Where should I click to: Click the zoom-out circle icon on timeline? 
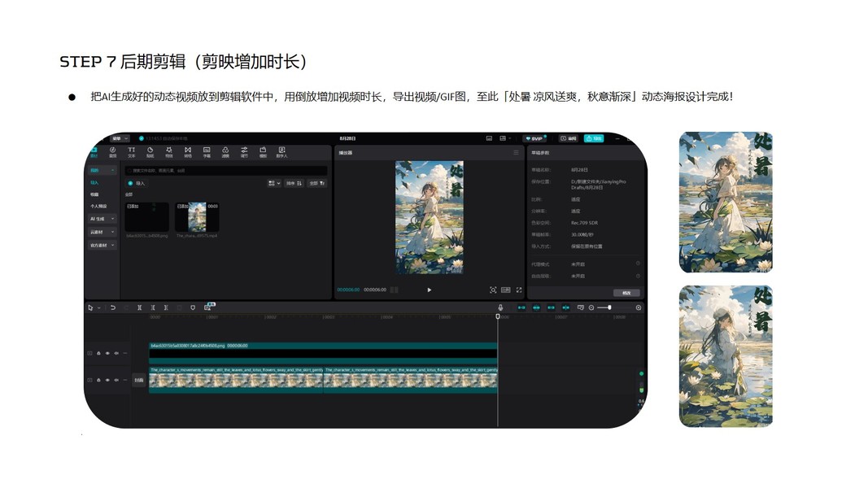click(x=591, y=307)
